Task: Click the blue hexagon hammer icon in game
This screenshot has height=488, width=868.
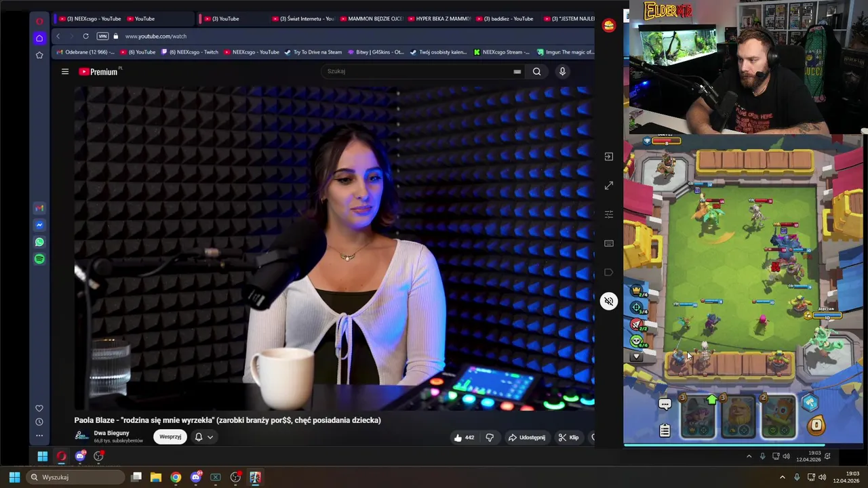Action: click(810, 403)
